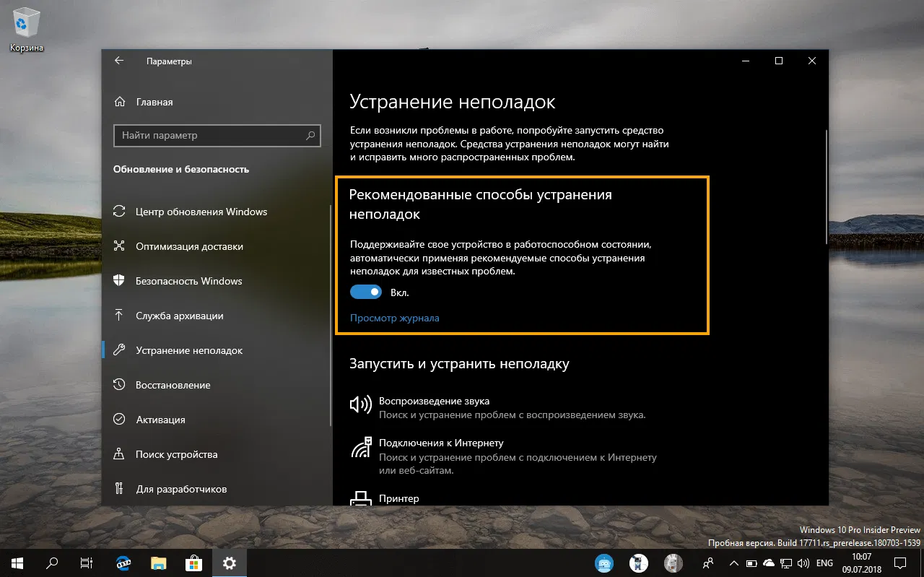The image size is (924, 577).
Task: Open taskbar search
Action: pos(52,563)
